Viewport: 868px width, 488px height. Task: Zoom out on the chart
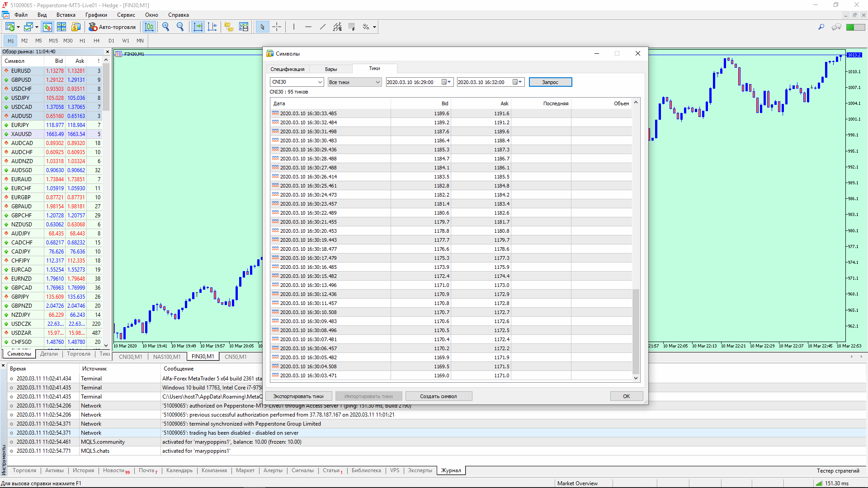tap(180, 27)
